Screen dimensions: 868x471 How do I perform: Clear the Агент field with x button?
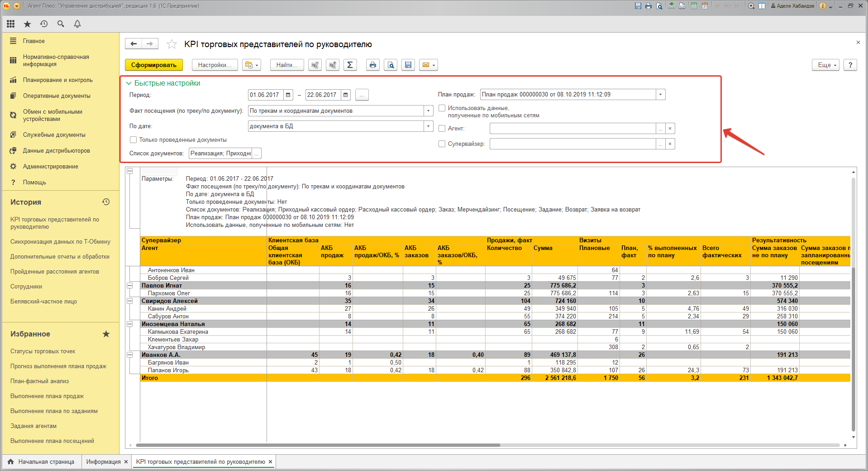click(x=670, y=128)
